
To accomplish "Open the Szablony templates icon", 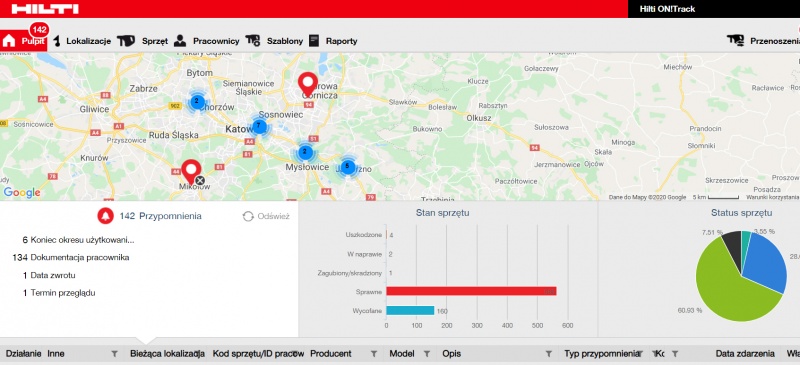I will pyautogui.click(x=253, y=41).
